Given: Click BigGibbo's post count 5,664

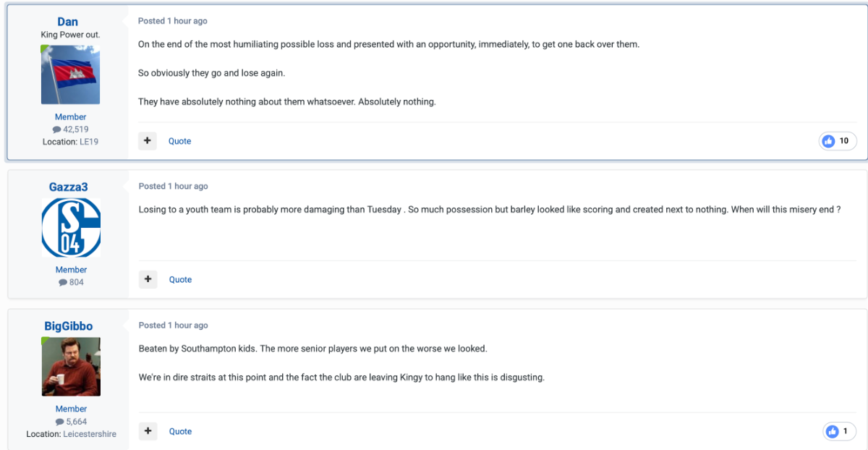Looking at the screenshot, I should (72, 421).
